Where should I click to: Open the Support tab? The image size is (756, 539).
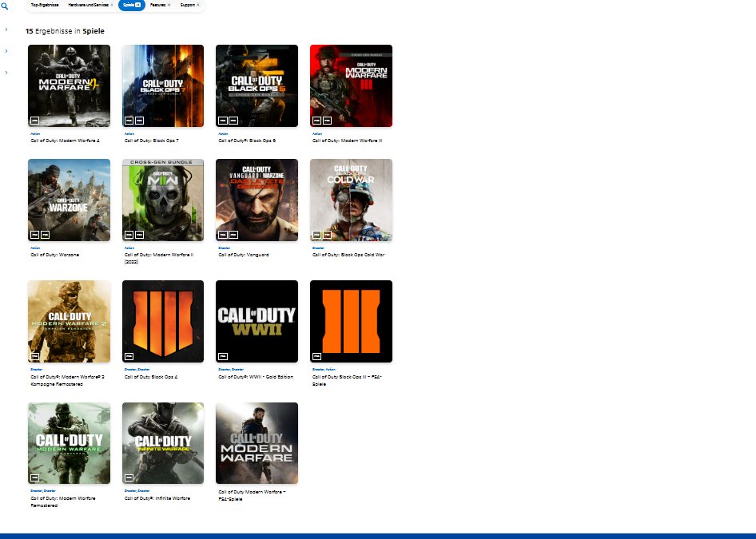[188, 5]
